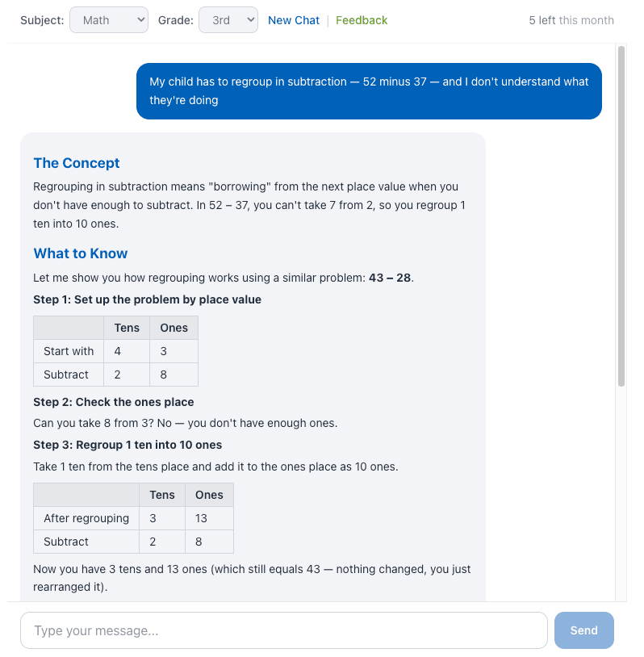This screenshot has height=657, width=644.
Task: Click the blue user message bubble
Action: tap(369, 91)
